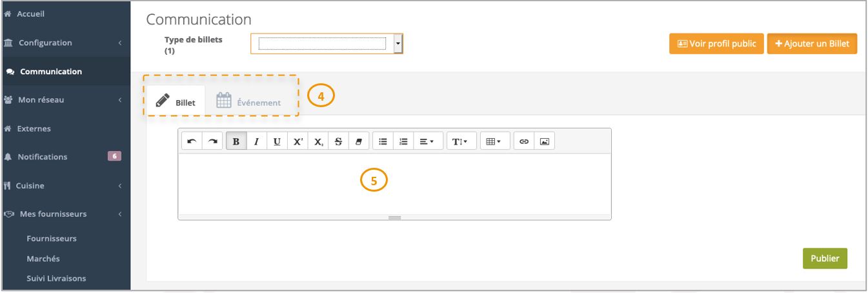Viewport: 868px width, 293px height.
Task: Undo with the editor's back arrow
Action: 192,141
